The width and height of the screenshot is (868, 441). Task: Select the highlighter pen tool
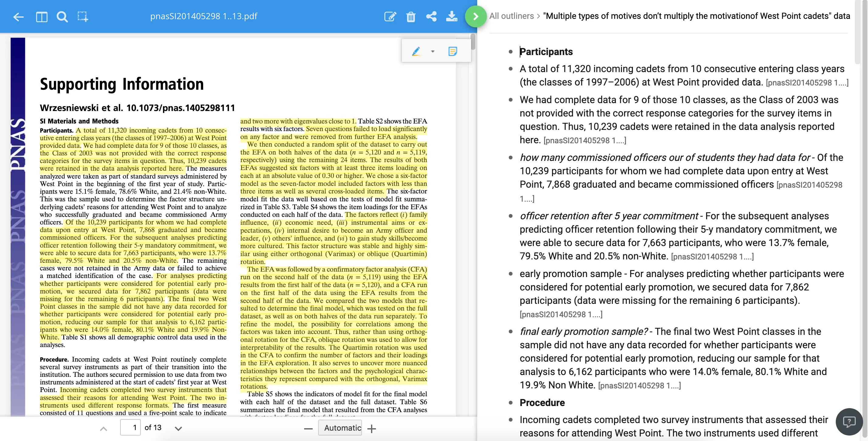coord(416,51)
